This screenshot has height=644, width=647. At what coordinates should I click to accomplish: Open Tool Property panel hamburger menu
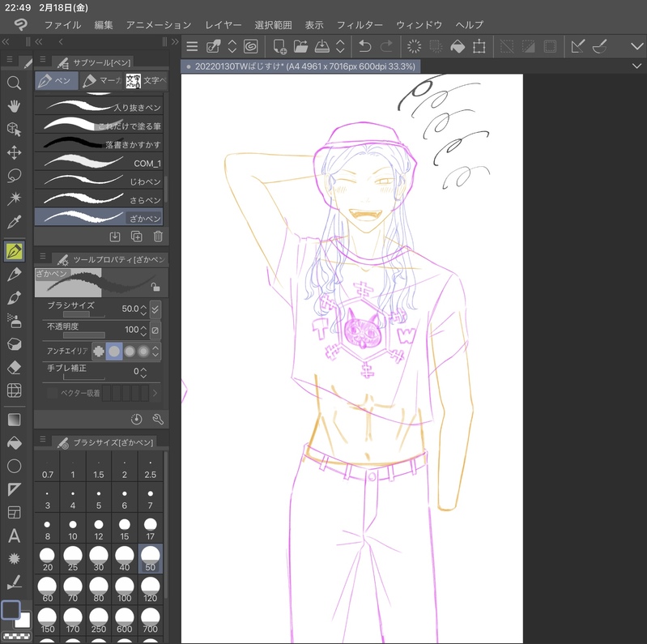[x=42, y=256]
